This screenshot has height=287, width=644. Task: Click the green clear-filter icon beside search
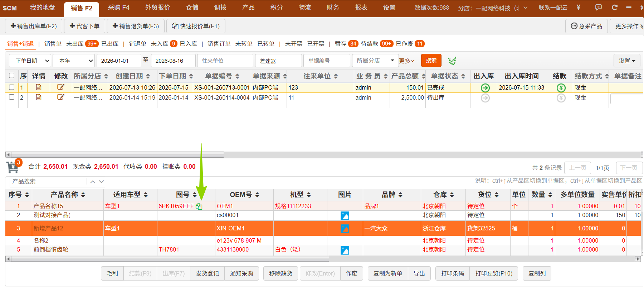pyautogui.click(x=452, y=61)
